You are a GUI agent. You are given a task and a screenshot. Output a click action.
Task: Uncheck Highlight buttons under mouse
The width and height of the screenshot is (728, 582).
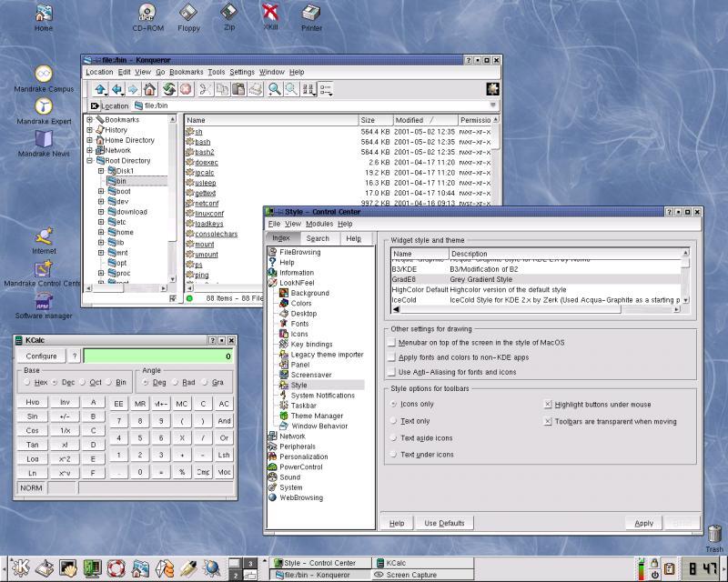pos(548,405)
